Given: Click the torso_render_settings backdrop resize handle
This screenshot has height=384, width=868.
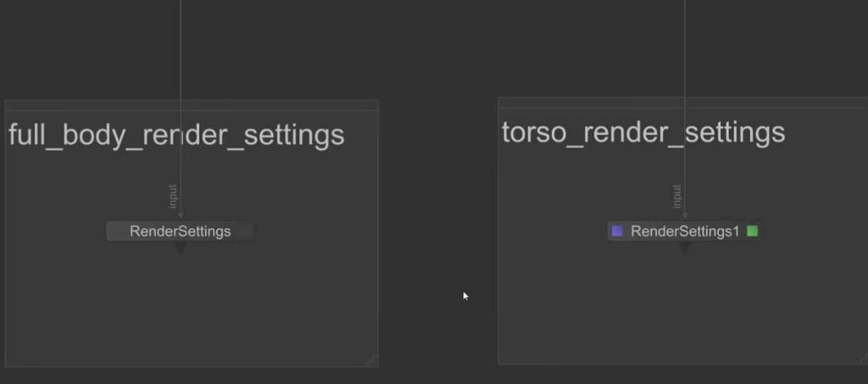Looking at the screenshot, I should pos(861,359).
